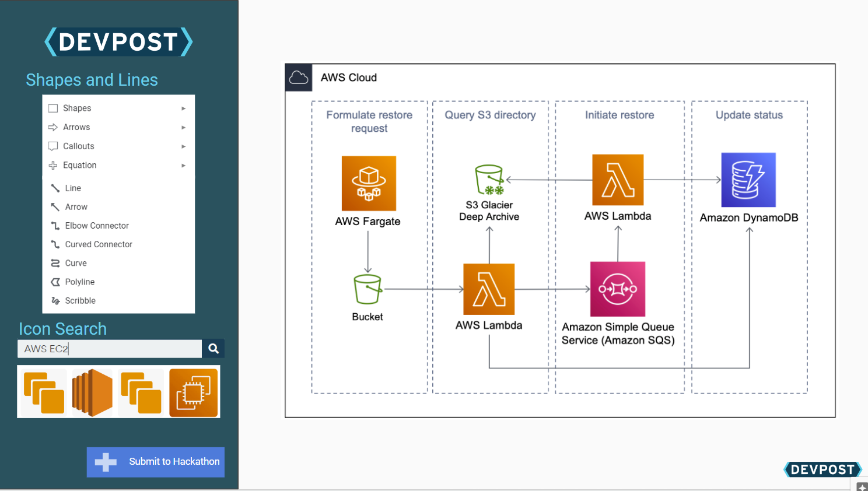Select the AWS Fargate caption
The image size is (868, 491).
(x=367, y=222)
